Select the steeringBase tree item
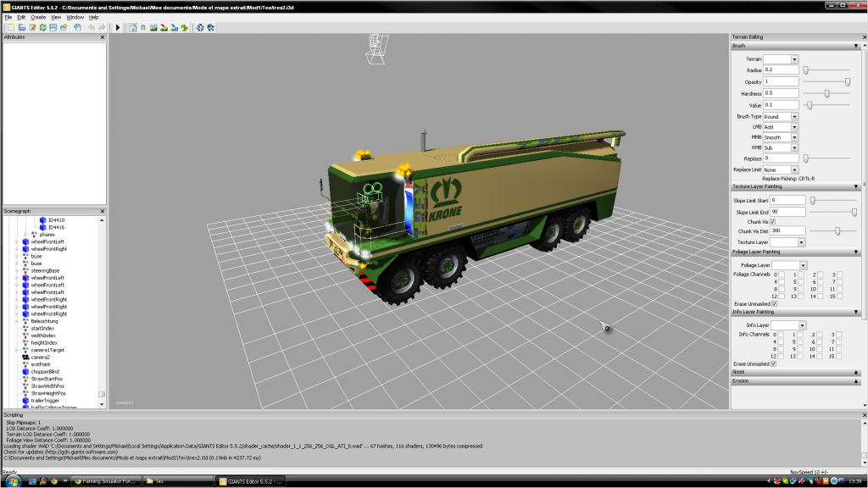This screenshot has width=868, height=488. tap(46, 271)
